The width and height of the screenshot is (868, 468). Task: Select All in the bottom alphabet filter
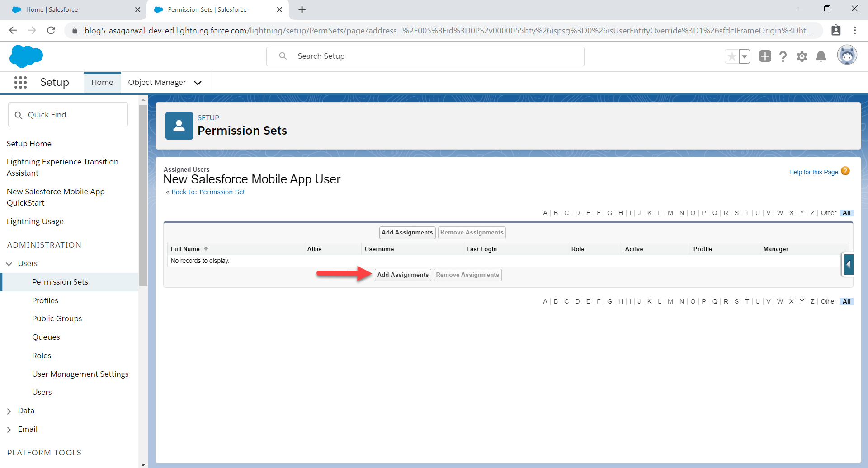[847, 301]
